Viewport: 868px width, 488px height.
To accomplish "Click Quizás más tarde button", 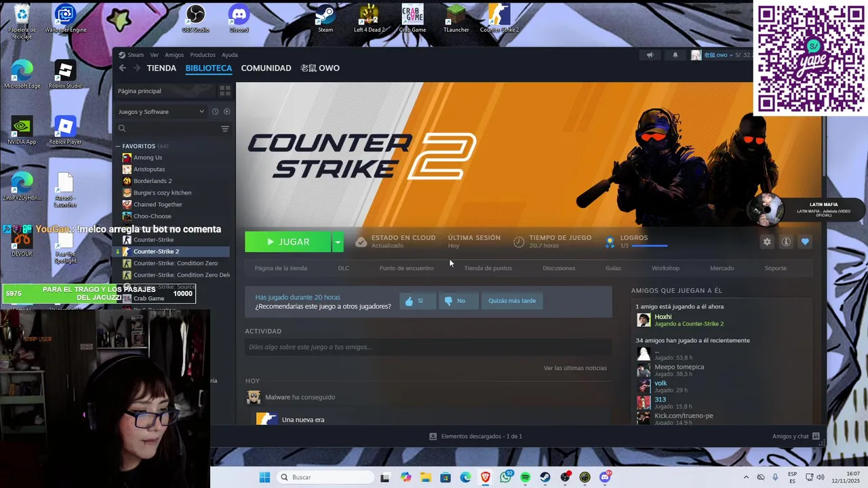I will pos(512,301).
